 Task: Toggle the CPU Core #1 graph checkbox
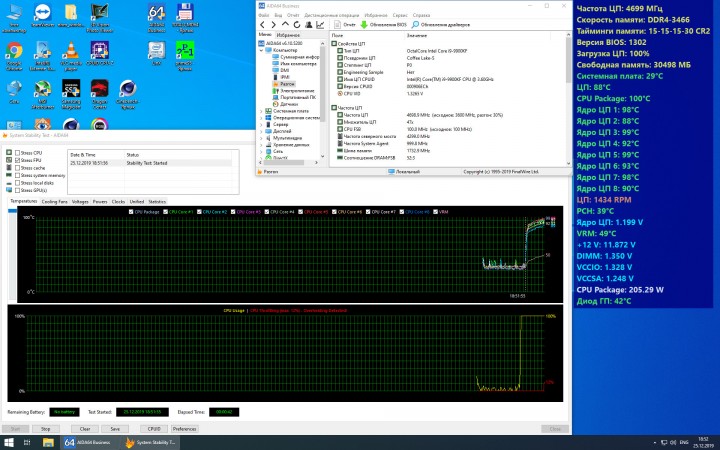(x=165, y=212)
